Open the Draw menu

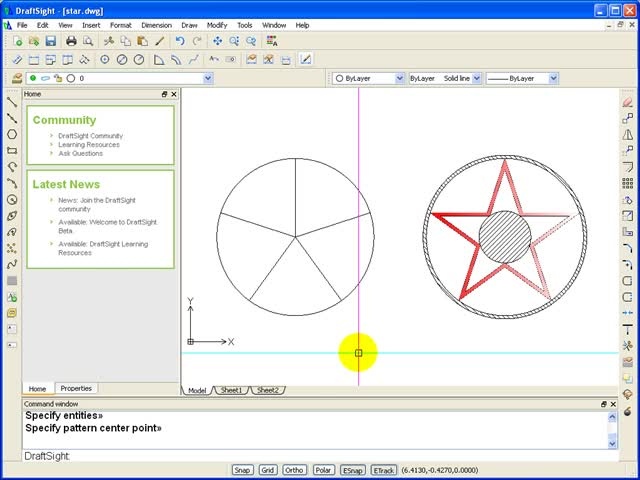(x=189, y=25)
